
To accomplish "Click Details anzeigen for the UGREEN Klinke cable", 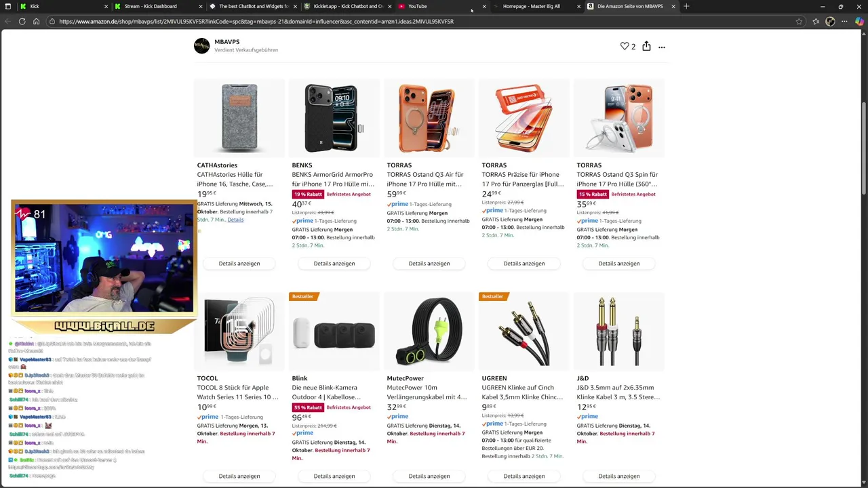I will (x=524, y=476).
